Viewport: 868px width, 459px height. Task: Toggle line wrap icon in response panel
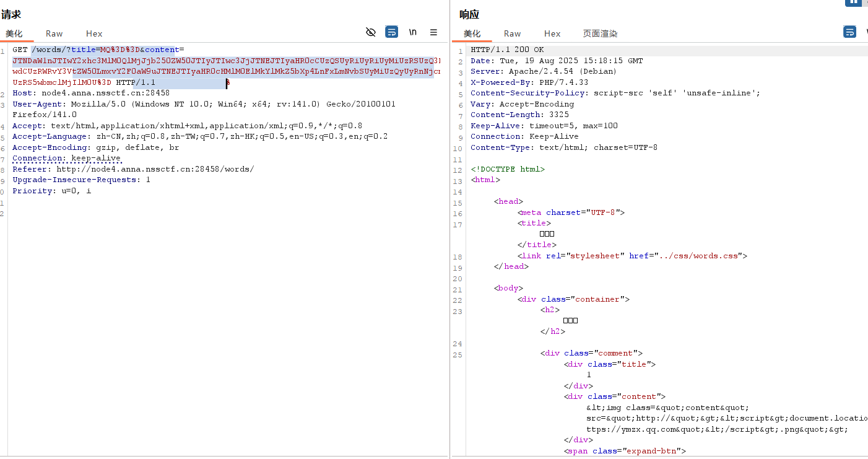coord(849,32)
